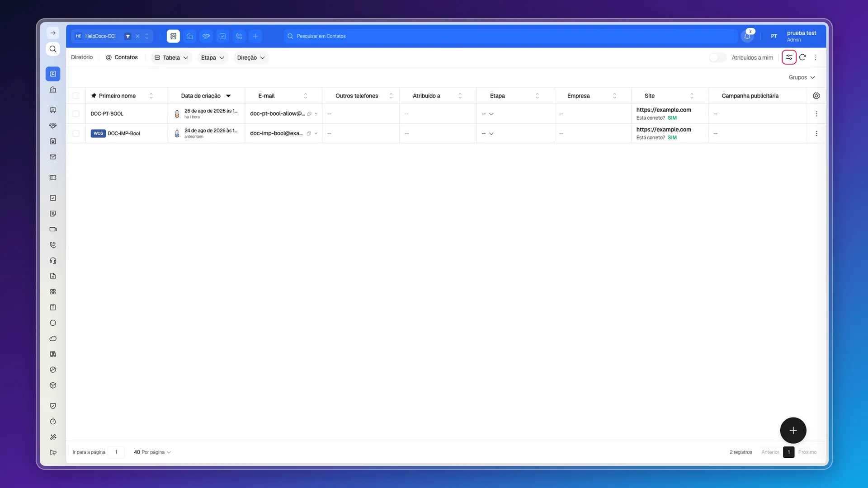Viewport: 868px width, 488px height.
Task: Open the headset support icon in sidebar
Action: point(53,261)
